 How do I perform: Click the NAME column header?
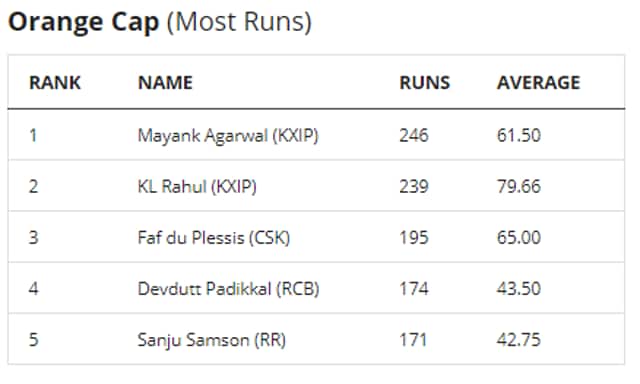tap(165, 83)
